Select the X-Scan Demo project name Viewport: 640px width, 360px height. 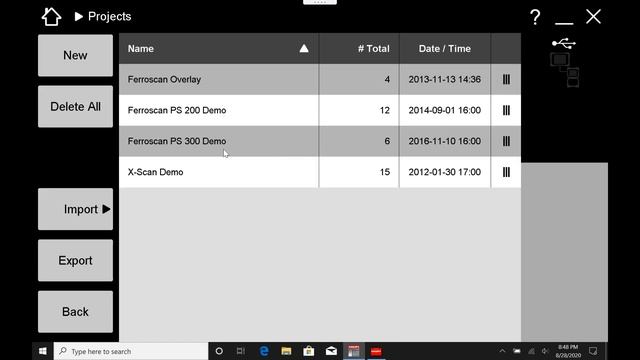[x=155, y=172]
